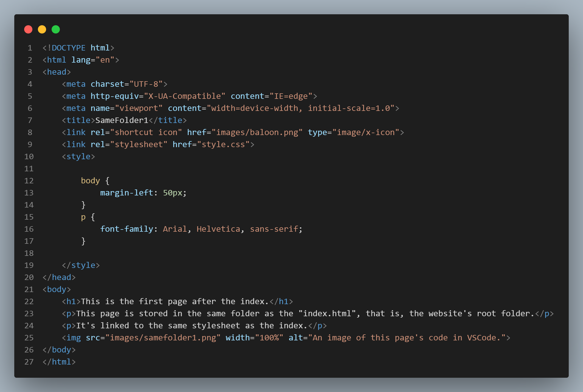Click the closing head tag on line 20
This screenshot has width=583, height=392.
59,277
